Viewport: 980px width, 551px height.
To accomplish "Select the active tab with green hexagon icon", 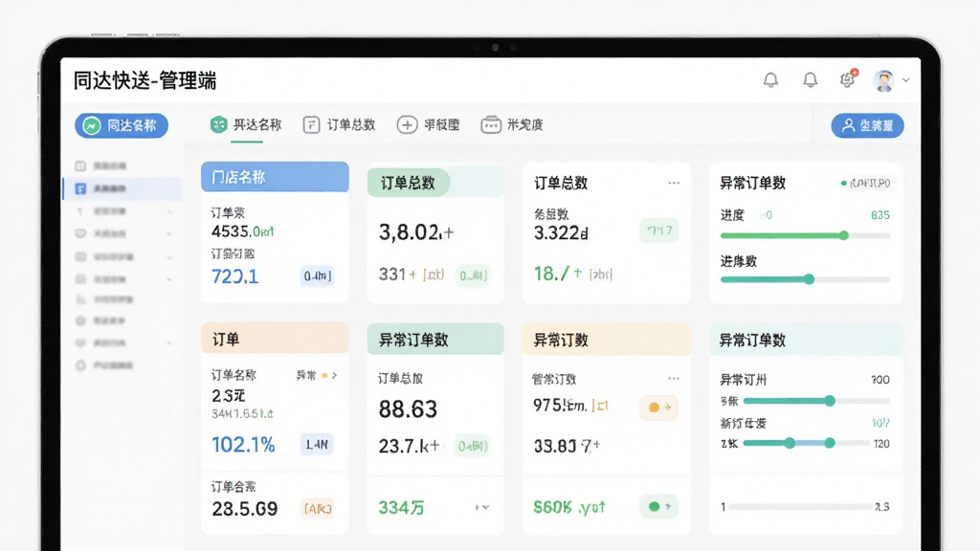I will (246, 125).
